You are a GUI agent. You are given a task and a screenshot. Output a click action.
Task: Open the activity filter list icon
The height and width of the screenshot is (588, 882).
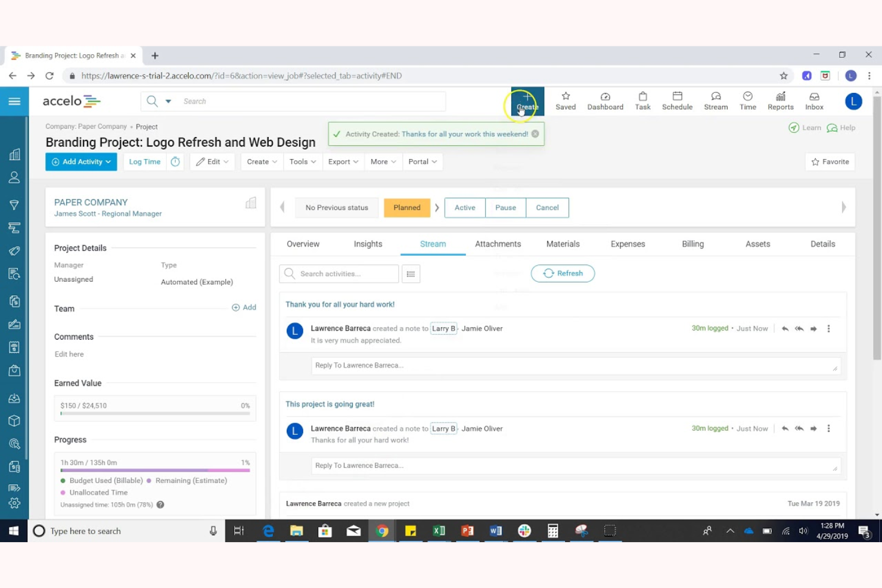pos(411,273)
